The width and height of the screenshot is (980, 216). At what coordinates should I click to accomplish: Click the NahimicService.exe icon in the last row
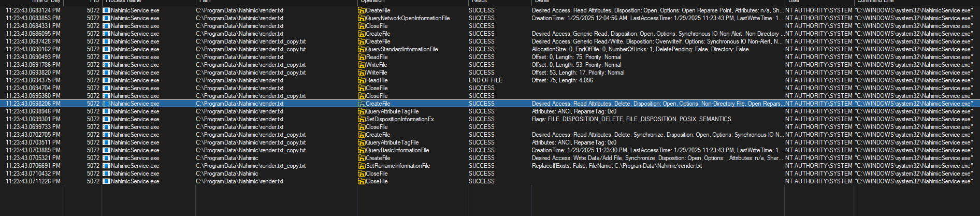(107, 181)
